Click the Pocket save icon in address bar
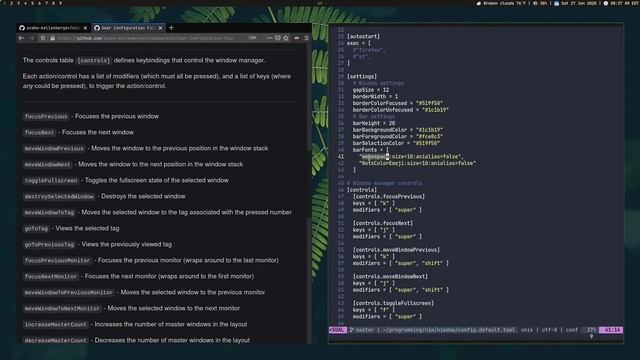640x360 pixels. 278,38
